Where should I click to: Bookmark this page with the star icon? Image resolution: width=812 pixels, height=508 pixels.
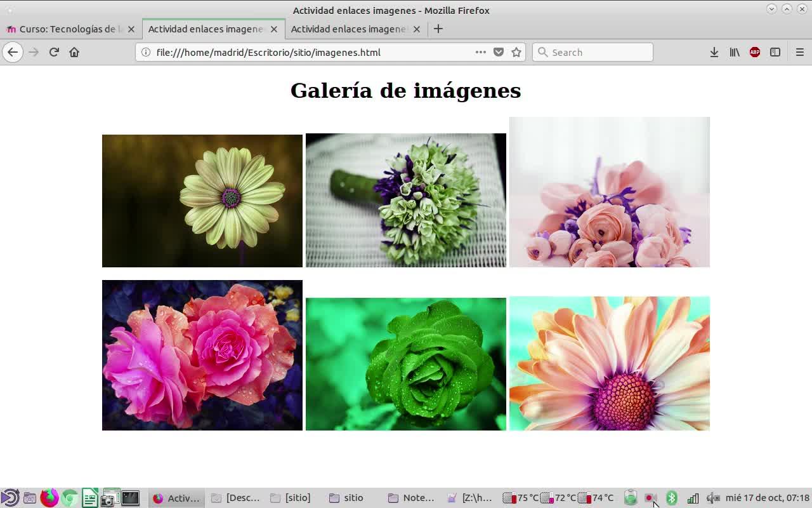[516, 52]
